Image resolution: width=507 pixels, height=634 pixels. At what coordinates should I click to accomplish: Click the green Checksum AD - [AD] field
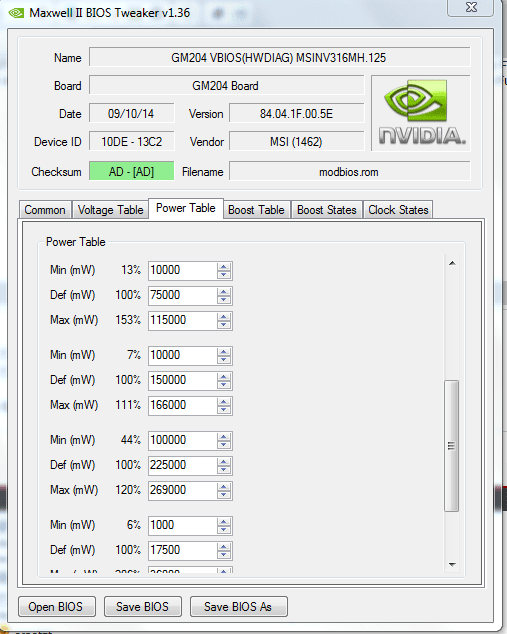(131, 171)
